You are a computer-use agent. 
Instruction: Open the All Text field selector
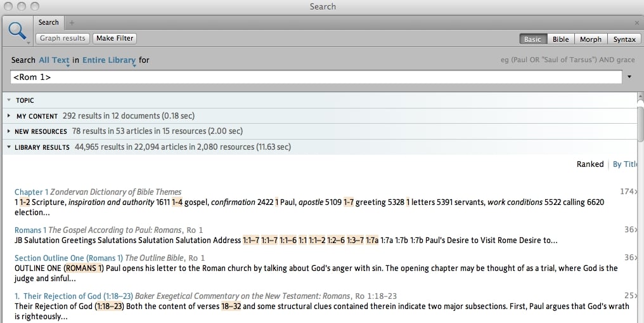55,60
